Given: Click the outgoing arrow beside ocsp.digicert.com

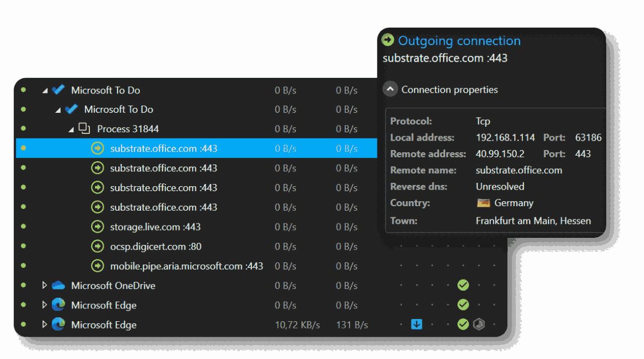Looking at the screenshot, I should [x=98, y=246].
